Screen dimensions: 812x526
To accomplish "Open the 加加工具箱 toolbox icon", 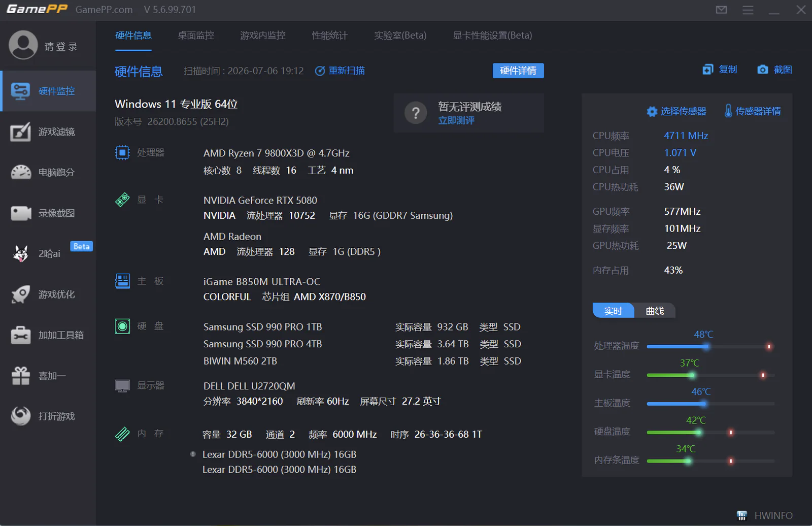I will point(21,335).
